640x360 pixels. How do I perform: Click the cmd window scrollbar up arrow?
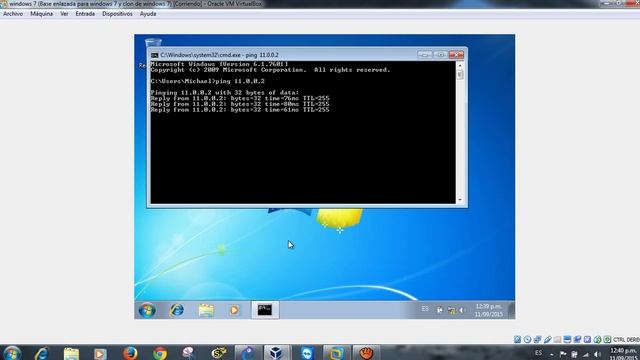[460, 65]
